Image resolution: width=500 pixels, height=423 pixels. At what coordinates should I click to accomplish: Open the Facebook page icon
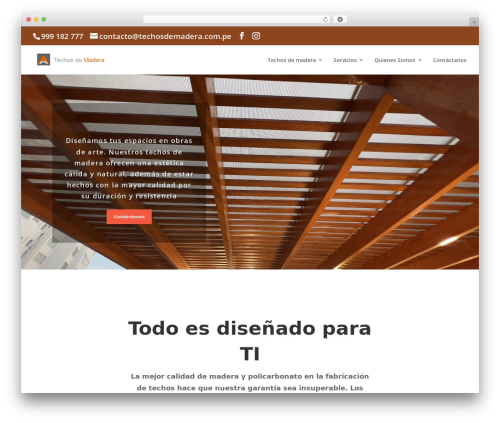[x=242, y=36]
